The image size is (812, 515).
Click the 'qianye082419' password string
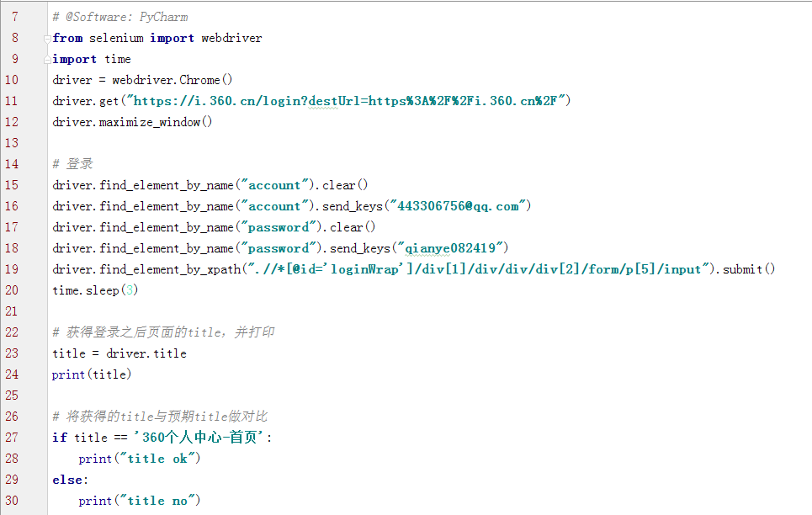(450, 249)
